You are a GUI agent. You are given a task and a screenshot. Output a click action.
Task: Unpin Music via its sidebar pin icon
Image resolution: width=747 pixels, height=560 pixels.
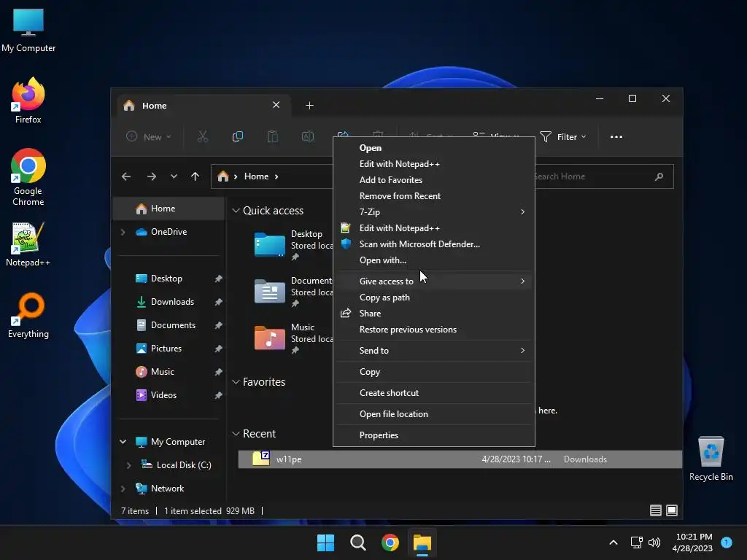[218, 372]
